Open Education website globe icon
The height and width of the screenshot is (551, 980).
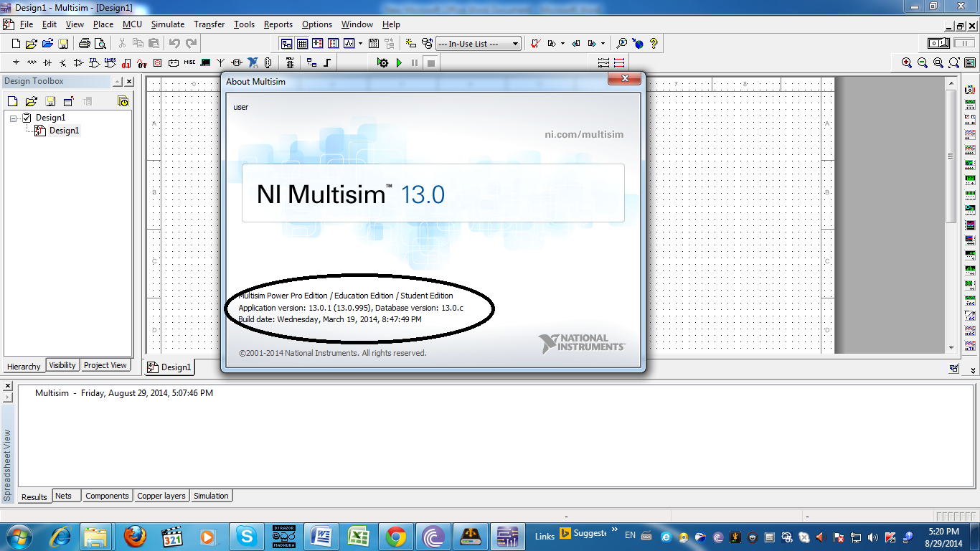(638, 44)
